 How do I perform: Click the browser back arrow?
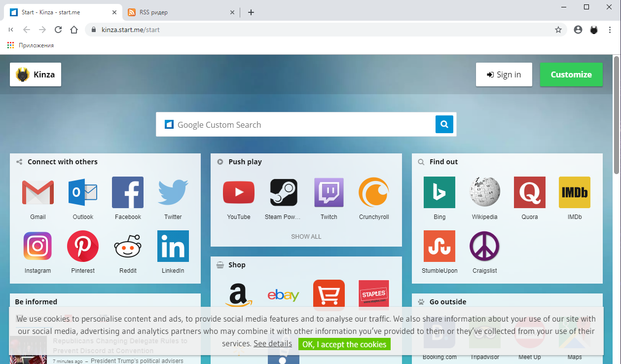(27, 30)
